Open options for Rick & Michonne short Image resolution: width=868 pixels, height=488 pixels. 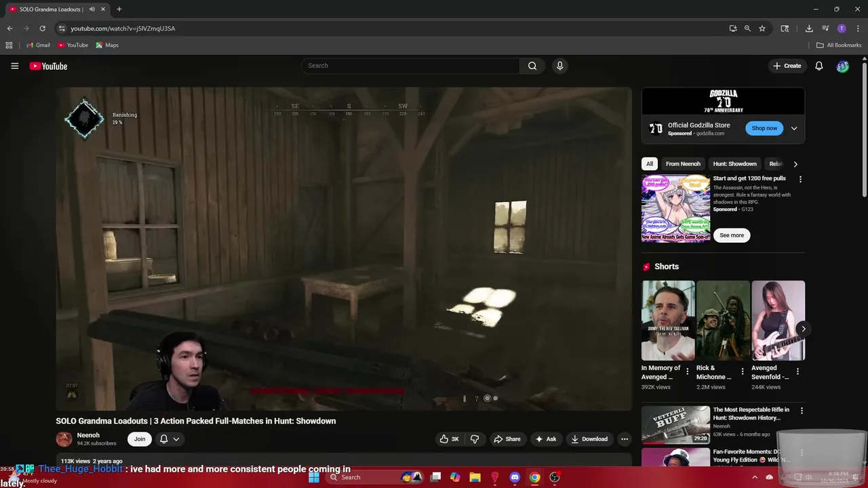[743, 371]
